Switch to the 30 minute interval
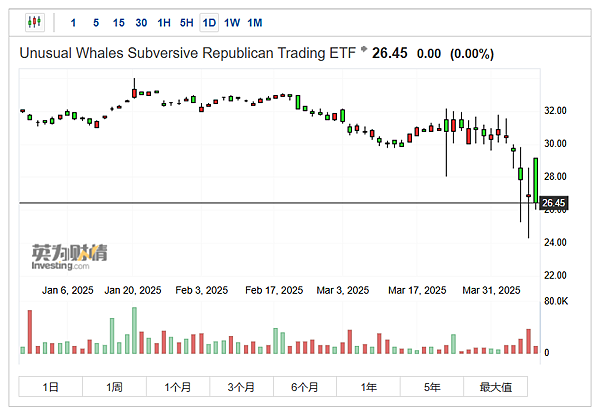 point(141,23)
